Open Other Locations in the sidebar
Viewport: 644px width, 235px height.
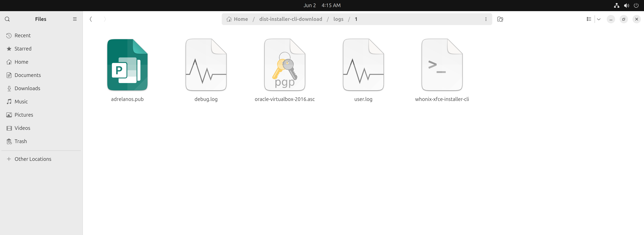pos(41,159)
